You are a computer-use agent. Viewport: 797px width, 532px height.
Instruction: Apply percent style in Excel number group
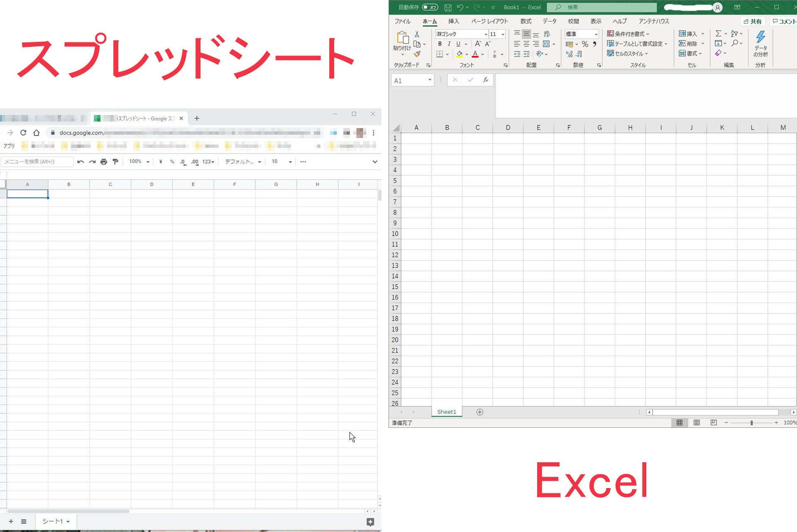585,44
